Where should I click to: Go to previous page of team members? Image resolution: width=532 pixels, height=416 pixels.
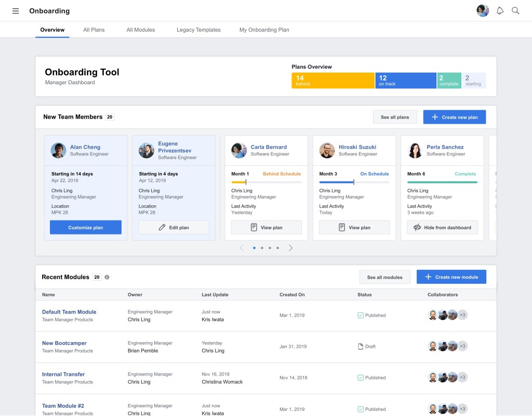242,248
